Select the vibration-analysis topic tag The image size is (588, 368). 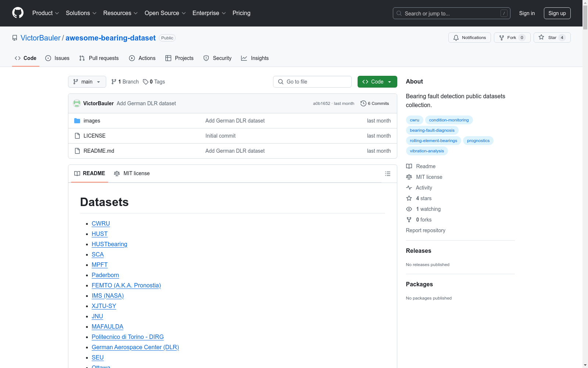click(427, 151)
